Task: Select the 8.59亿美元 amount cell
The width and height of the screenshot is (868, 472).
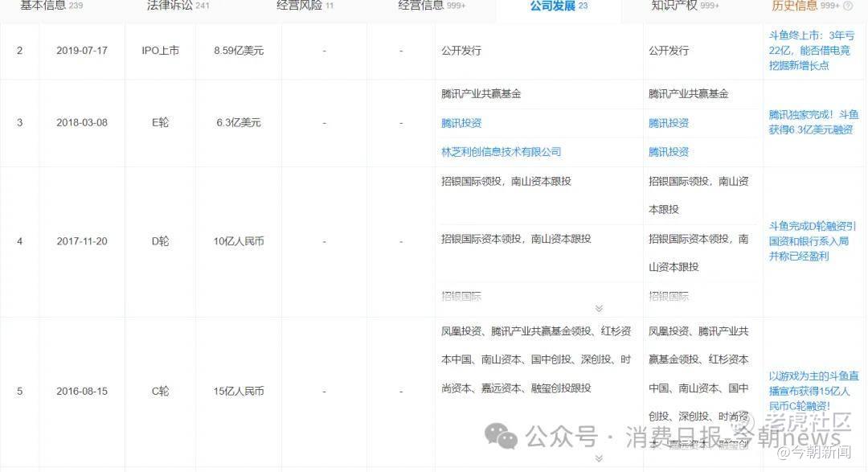Action: pos(239,51)
